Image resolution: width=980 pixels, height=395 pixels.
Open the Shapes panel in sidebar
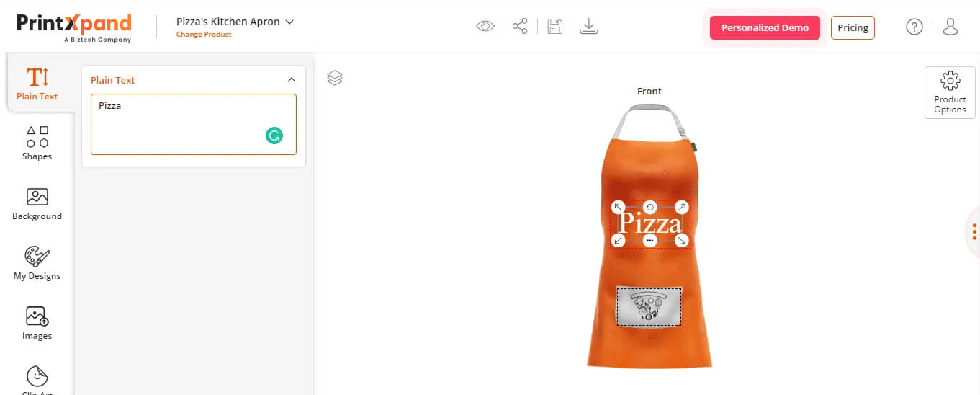click(37, 143)
